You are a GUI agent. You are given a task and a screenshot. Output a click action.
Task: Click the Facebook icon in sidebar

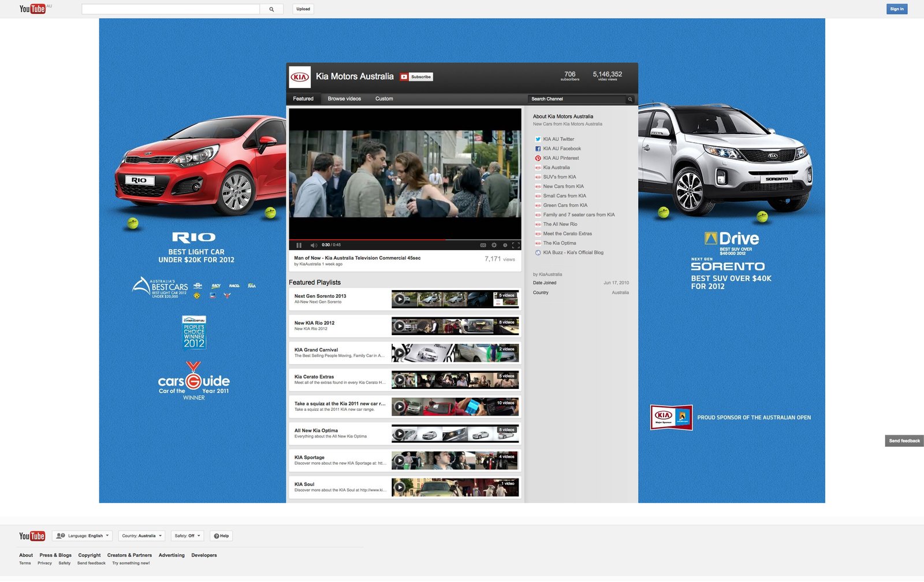[538, 149]
